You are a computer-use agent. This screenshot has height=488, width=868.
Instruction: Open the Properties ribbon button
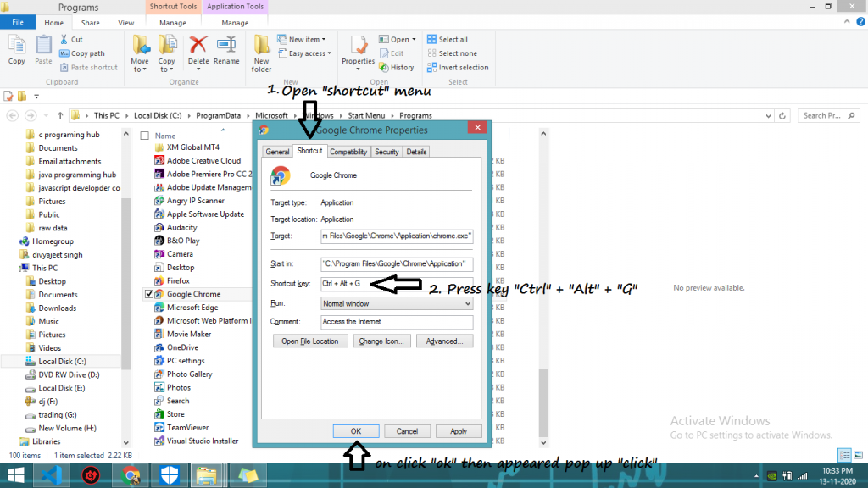(359, 53)
